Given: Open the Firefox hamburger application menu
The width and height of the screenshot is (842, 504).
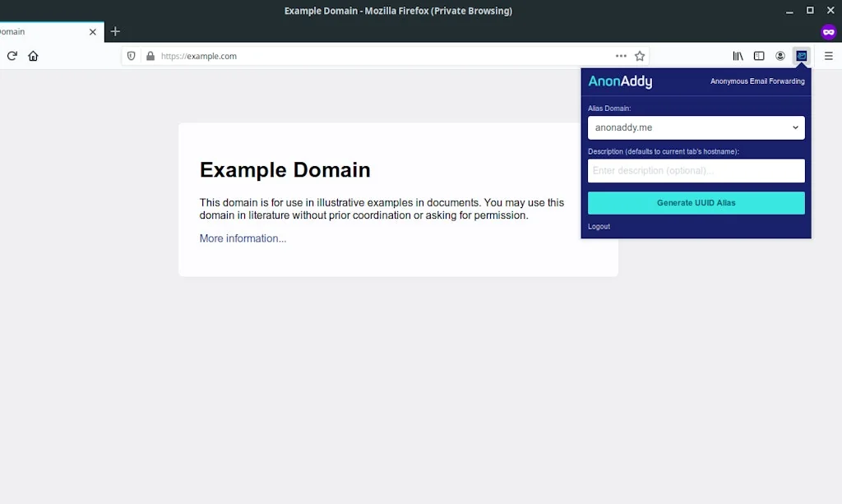Looking at the screenshot, I should [828, 56].
